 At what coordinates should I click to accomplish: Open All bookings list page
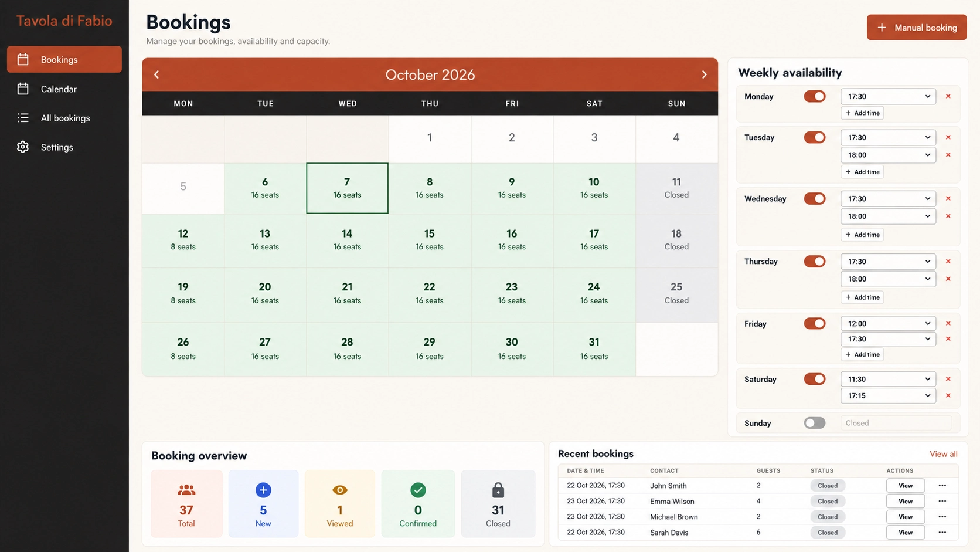pos(64,118)
